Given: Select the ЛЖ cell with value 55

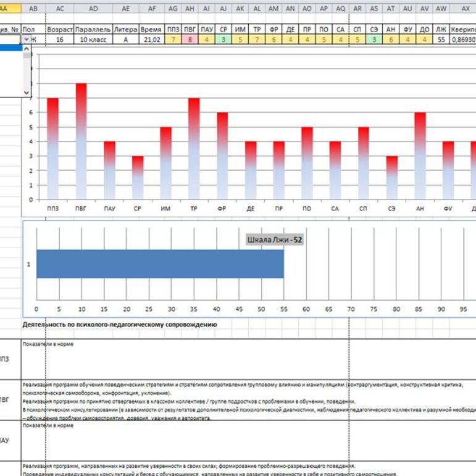Looking at the screenshot, I should (x=441, y=39).
